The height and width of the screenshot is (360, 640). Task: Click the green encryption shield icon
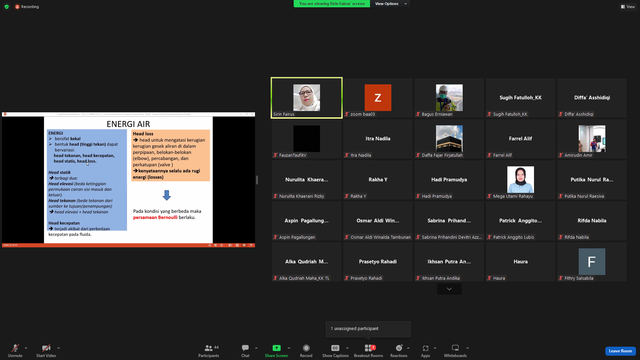pos(7,7)
